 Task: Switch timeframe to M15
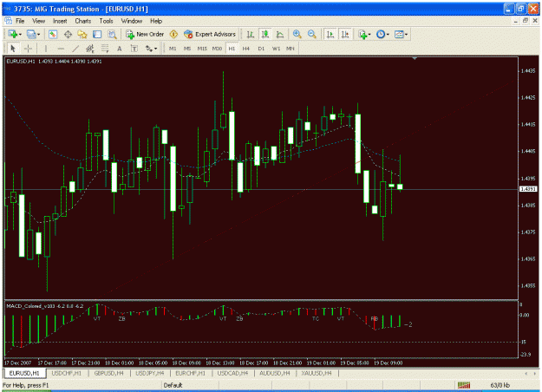coord(202,49)
